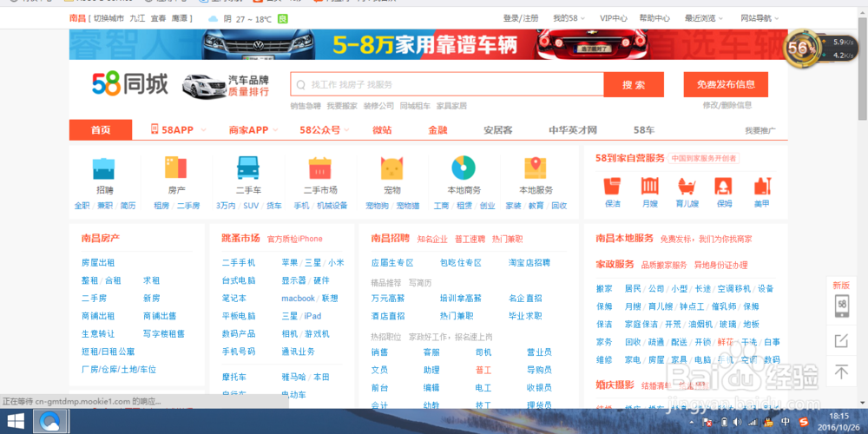Open the 家政服务 heading link
The height and width of the screenshot is (434, 868).
(615, 265)
